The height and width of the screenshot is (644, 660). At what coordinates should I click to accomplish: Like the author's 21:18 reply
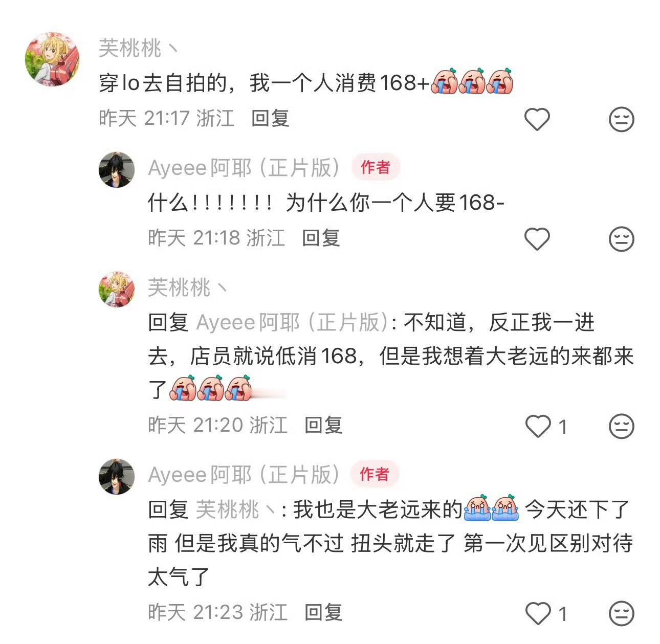tap(537, 239)
